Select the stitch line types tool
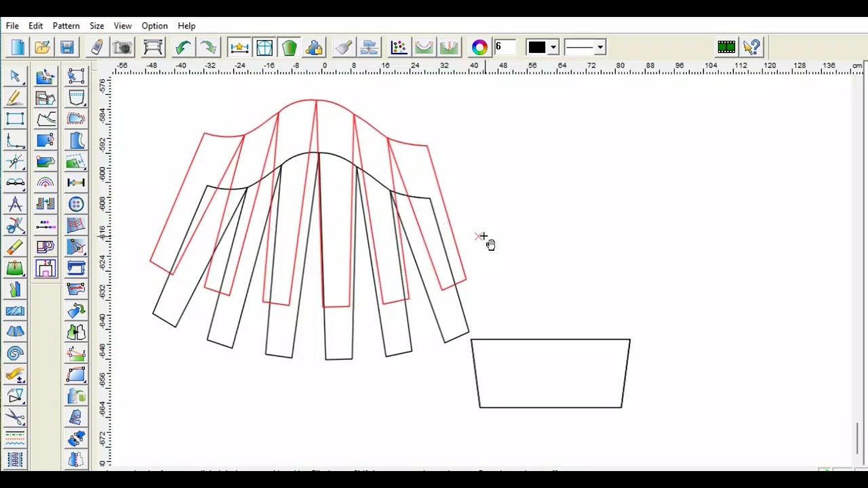This screenshot has width=868, height=488. 15,439
